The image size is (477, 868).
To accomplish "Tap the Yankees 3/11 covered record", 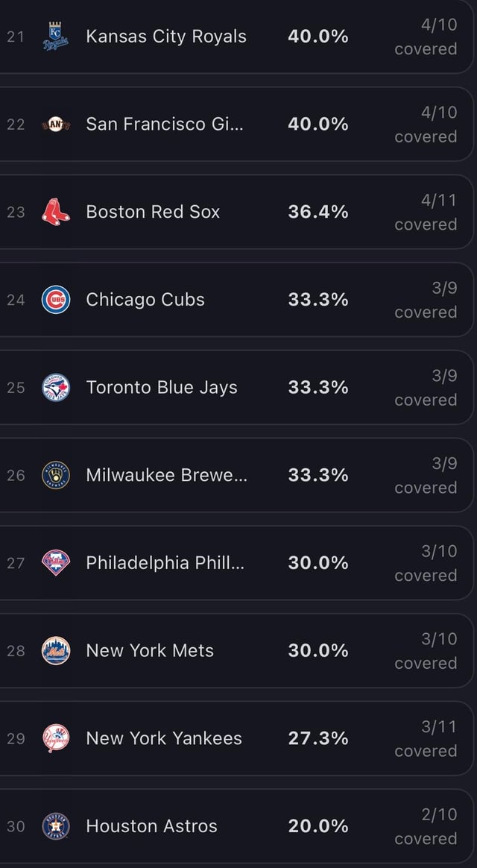I will tap(426, 738).
